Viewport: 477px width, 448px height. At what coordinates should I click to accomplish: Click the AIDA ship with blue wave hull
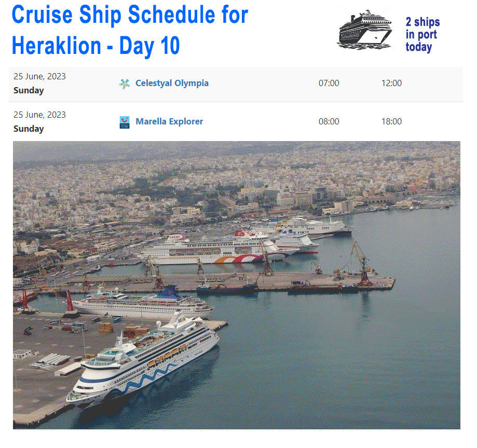[x=143, y=362]
